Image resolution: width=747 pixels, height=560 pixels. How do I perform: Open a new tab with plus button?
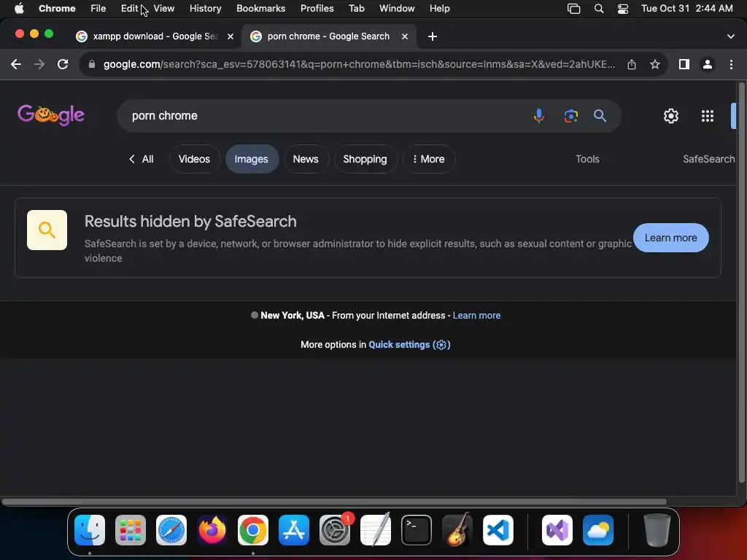(x=433, y=36)
